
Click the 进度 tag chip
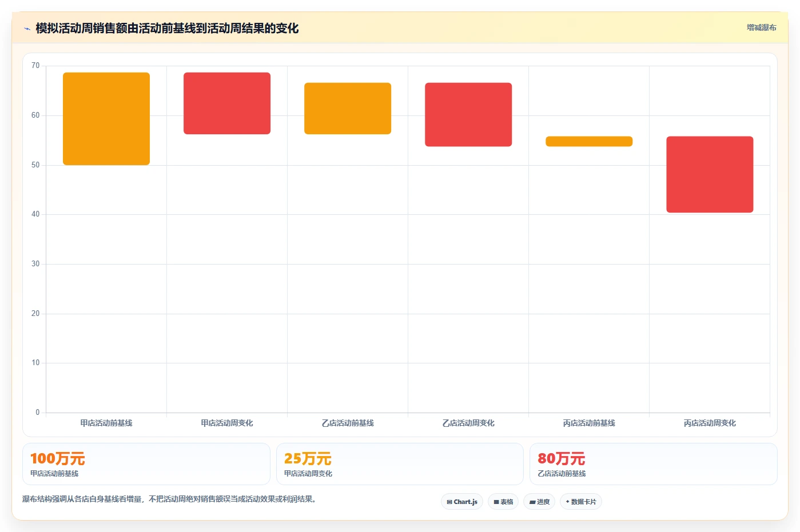(x=539, y=502)
